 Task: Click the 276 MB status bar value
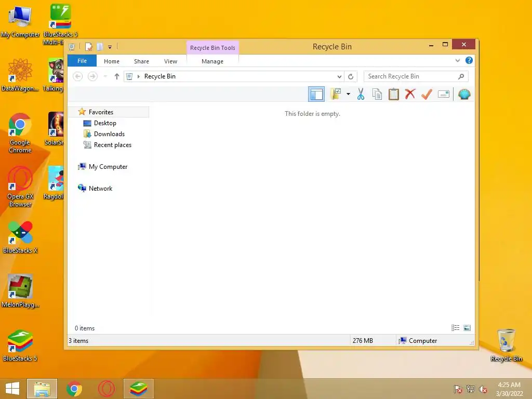point(363,341)
